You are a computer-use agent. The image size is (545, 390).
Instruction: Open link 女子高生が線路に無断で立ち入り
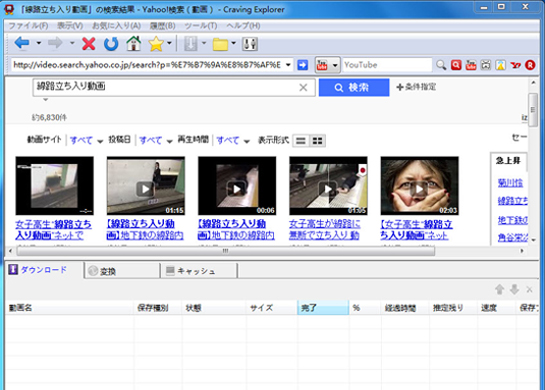coord(324,230)
